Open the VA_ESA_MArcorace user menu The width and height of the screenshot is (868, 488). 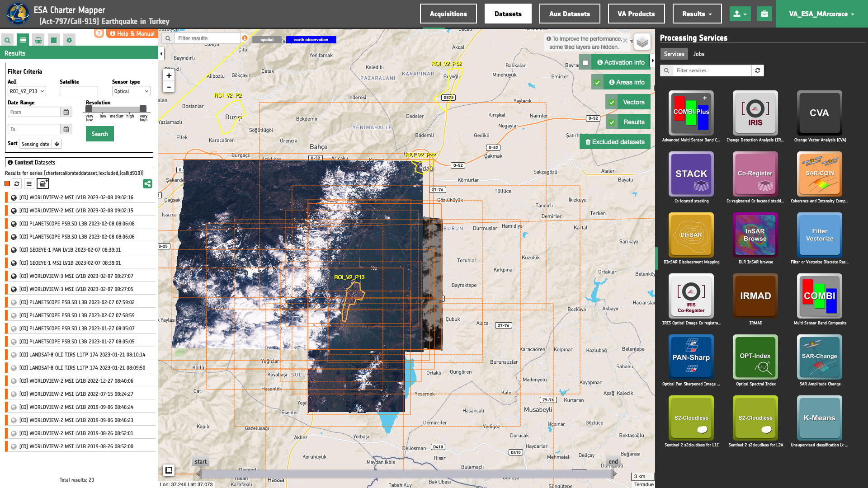point(822,14)
